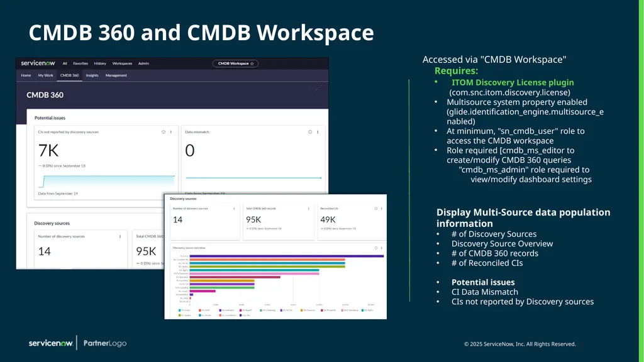Click the 'CMDB 360 and CMDB Workspace' slide title
The image size is (644, 362).
[201, 33]
